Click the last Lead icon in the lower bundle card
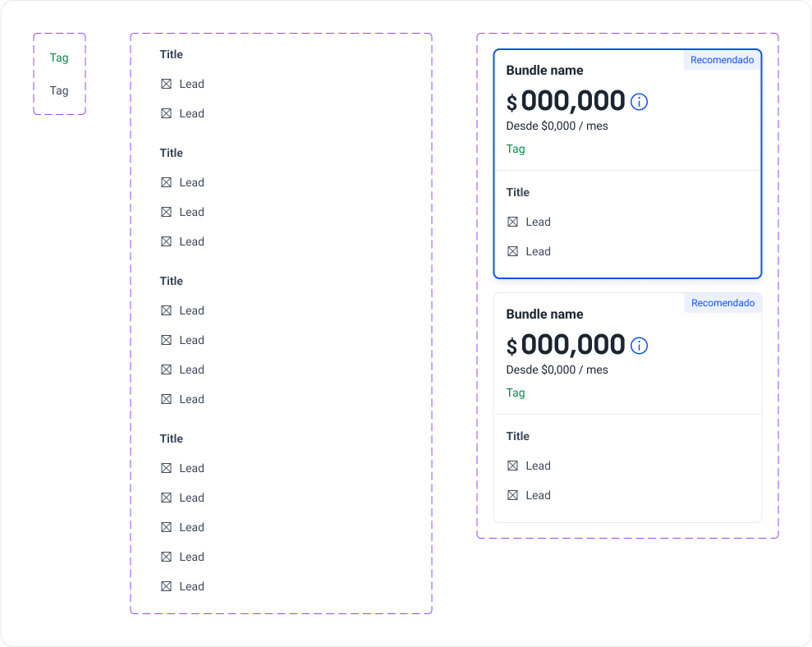Image resolution: width=812 pixels, height=647 pixels. click(513, 495)
